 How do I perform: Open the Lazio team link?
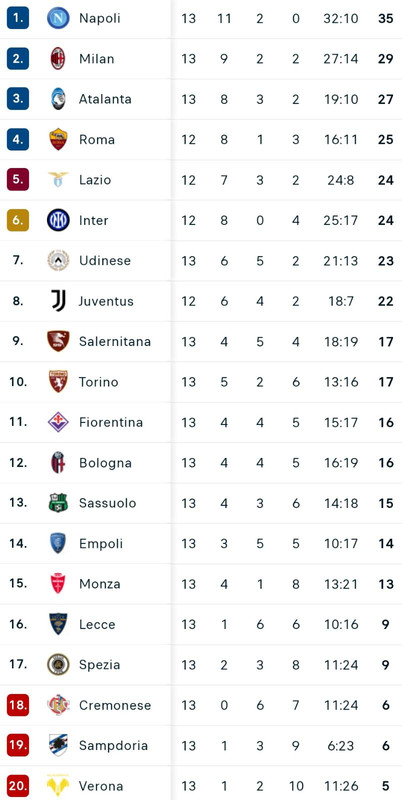click(95, 180)
